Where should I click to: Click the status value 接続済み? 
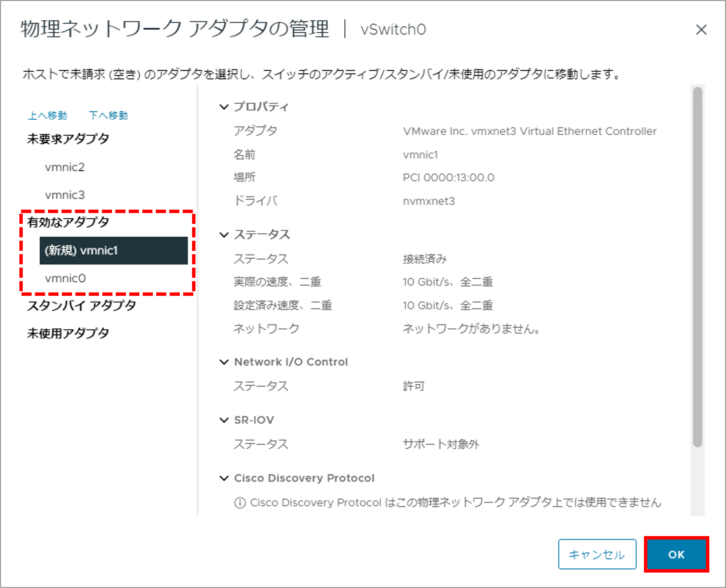(x=424, y=259)
